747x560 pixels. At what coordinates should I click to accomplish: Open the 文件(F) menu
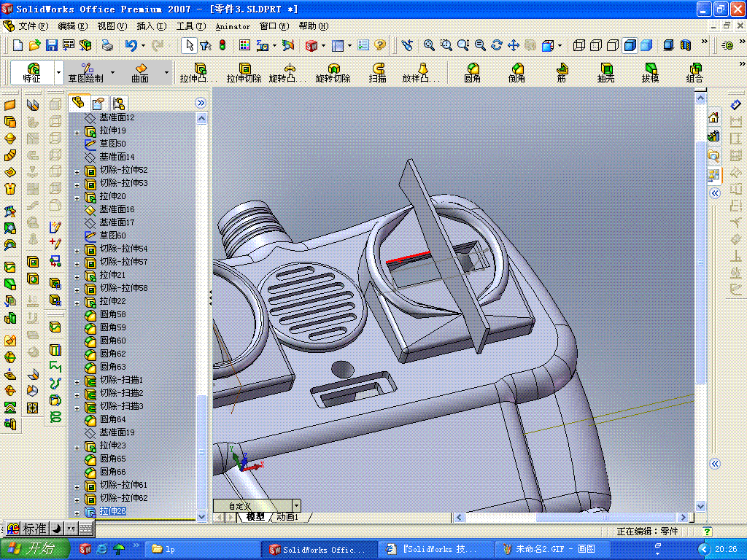pyautogui.click(x=33, y=26)
